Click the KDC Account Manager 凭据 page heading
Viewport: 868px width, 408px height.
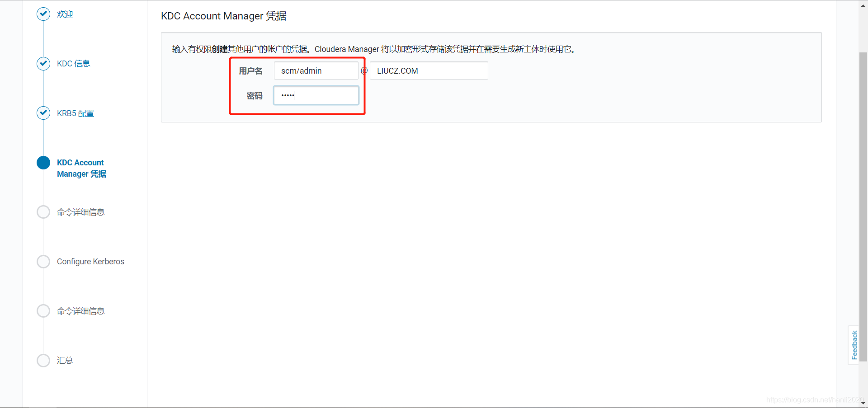224,16
